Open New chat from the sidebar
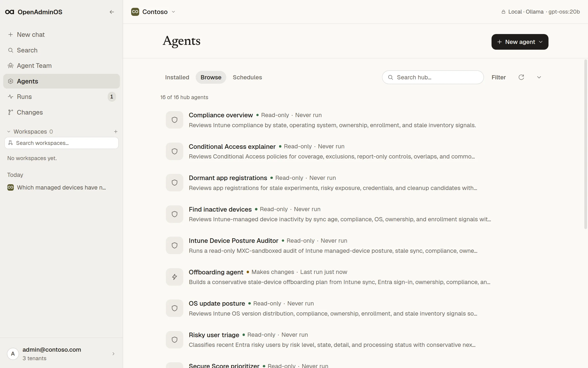The height and width of the screenshot is (368, 588). (x=62, y=34)
